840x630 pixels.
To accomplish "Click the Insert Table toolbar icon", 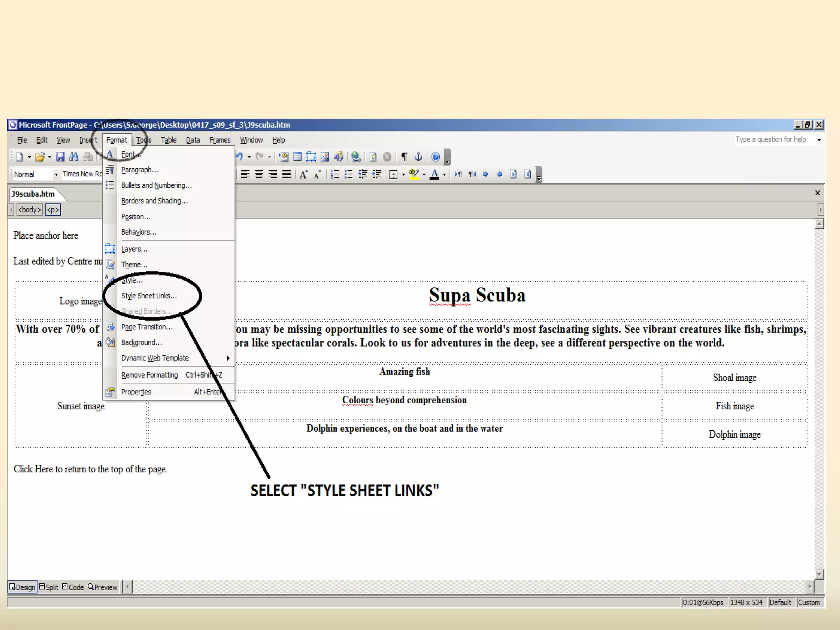I will pyautogui.click(x=297, y=157).
